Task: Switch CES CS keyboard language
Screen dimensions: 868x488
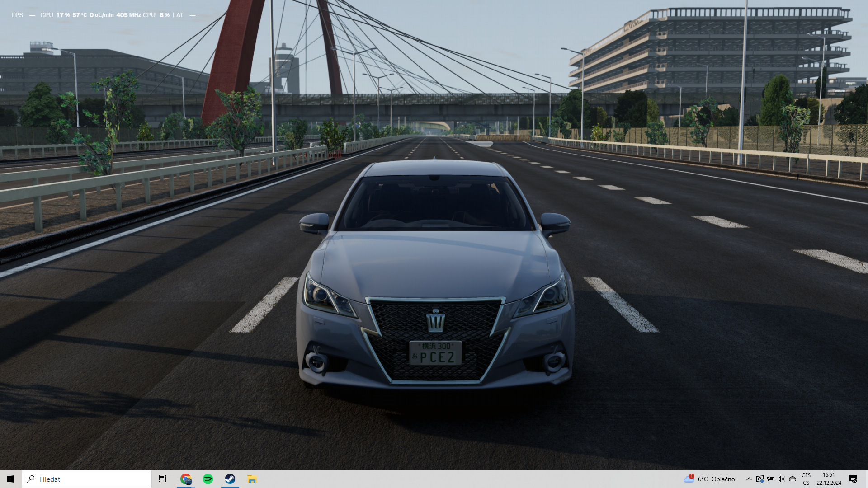Action: point(806,479)
